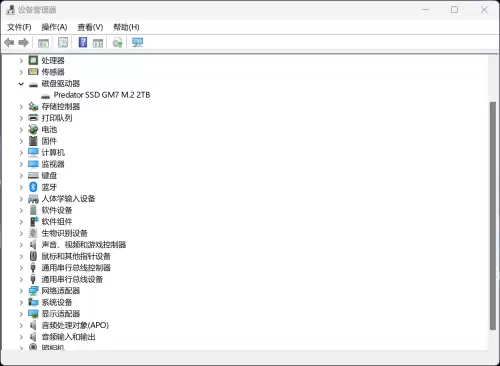This screenshot has width=500, height=366.
Task: Click the 固件 firmware icon
Action: 33,141
